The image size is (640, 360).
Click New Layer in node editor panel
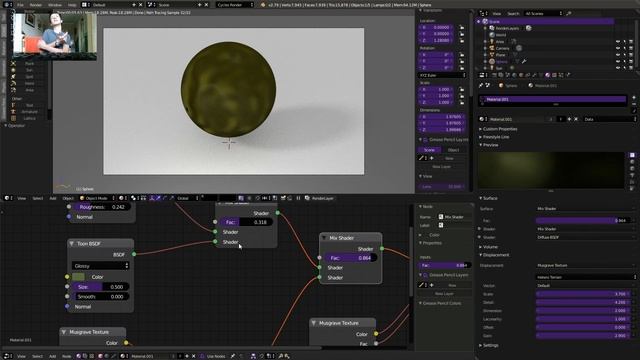(x=444, y=293)
